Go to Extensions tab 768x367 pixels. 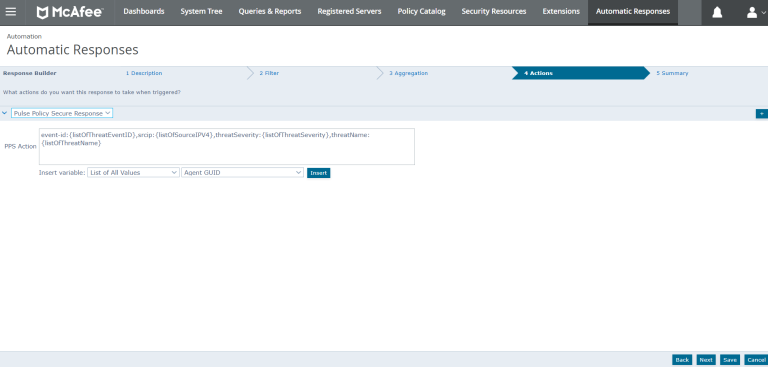pyautogui.click(x=561, y=11)
